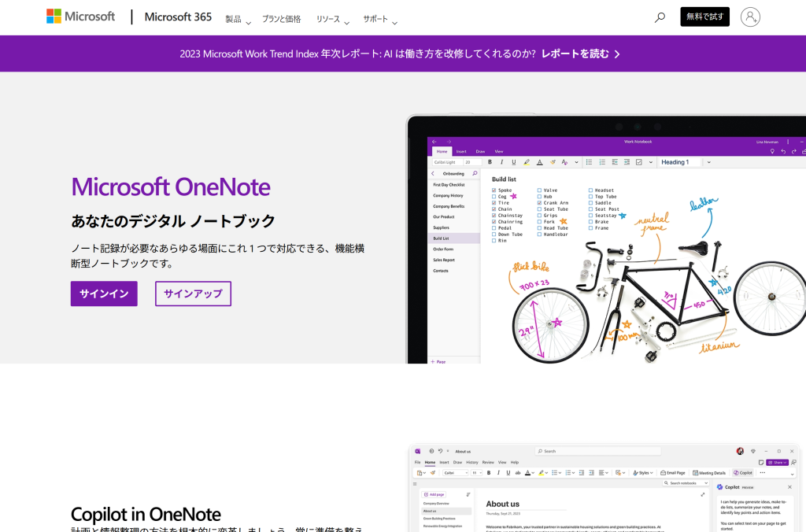Open the Help tab in lower OneNote ribbon
Viewport: 806px width, 532px height.
pos(515,462)
